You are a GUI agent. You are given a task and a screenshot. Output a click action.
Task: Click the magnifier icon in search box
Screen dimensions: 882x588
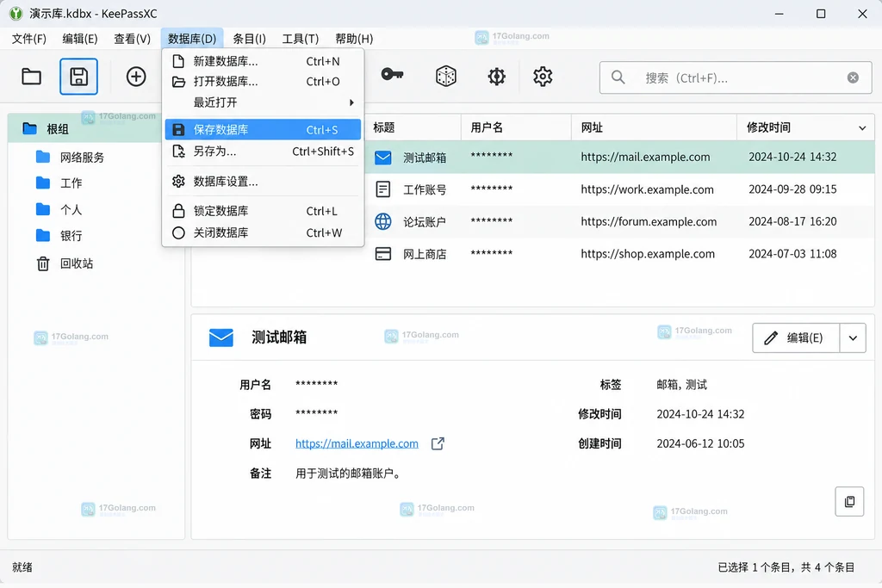(618, 77)
